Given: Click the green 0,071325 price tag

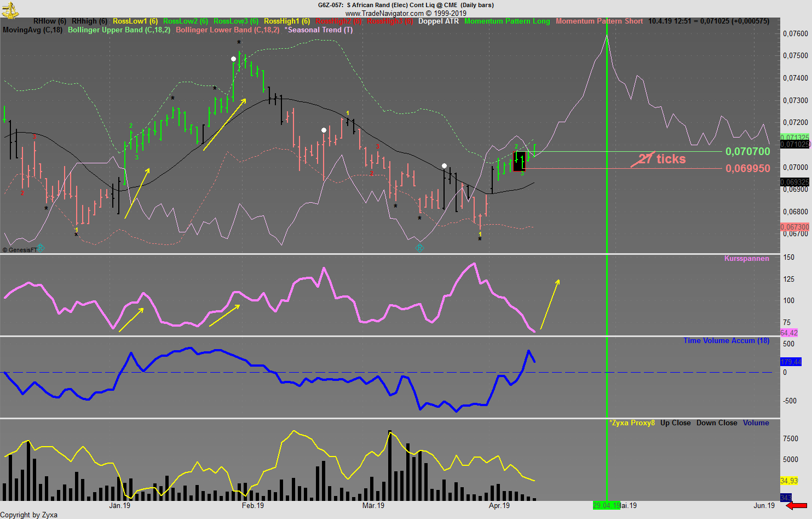Looking at the screenshot, I should tap(794, 138).
